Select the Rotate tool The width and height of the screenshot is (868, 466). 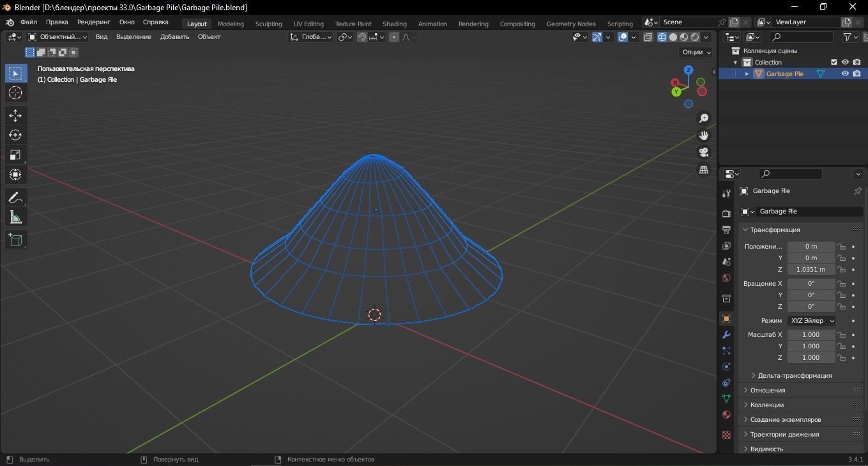[x=15, y=136]
